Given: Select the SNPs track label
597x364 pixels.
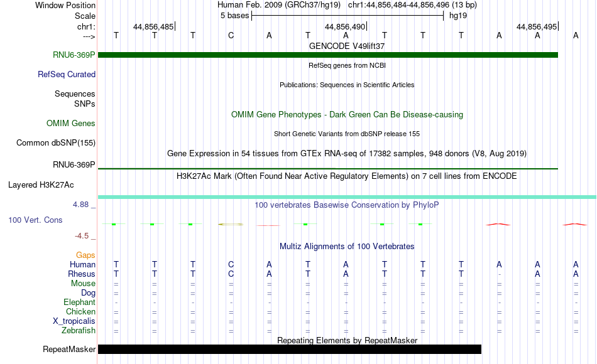Looking at the screenshot, I should coord(85,104).
